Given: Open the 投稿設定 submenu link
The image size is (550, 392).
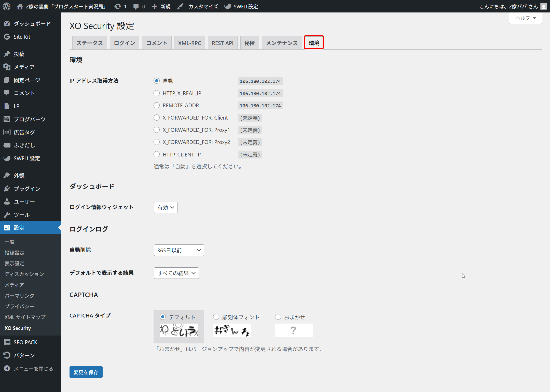Looking at the screenshot, I should [15, 253].
